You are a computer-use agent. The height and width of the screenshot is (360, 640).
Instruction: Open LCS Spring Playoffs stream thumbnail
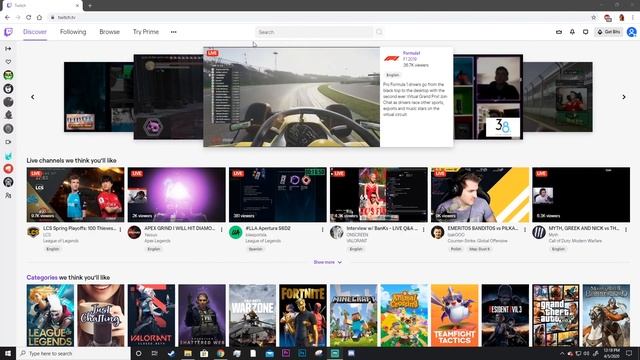[x=76, y=195]
